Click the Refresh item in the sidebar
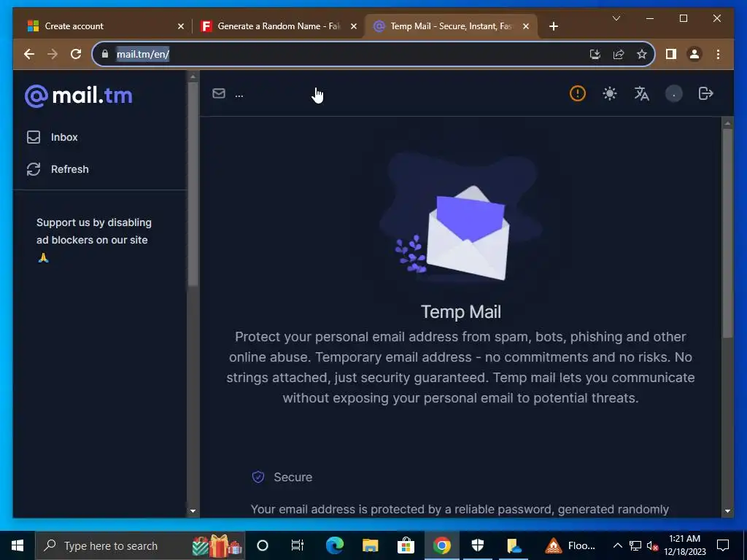The height and width of the screenshot is (560, 747). 58,169
